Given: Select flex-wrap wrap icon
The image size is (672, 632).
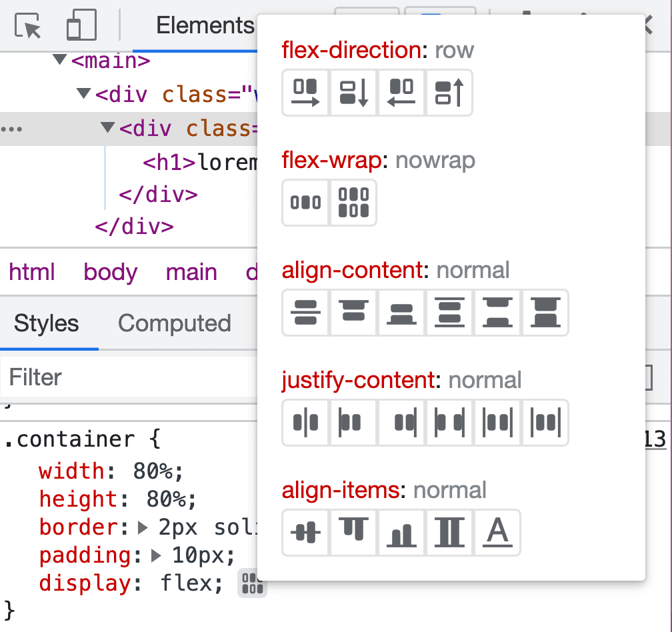Looking at the screenshot, I should pyautogui.click(x=353, y=202).
